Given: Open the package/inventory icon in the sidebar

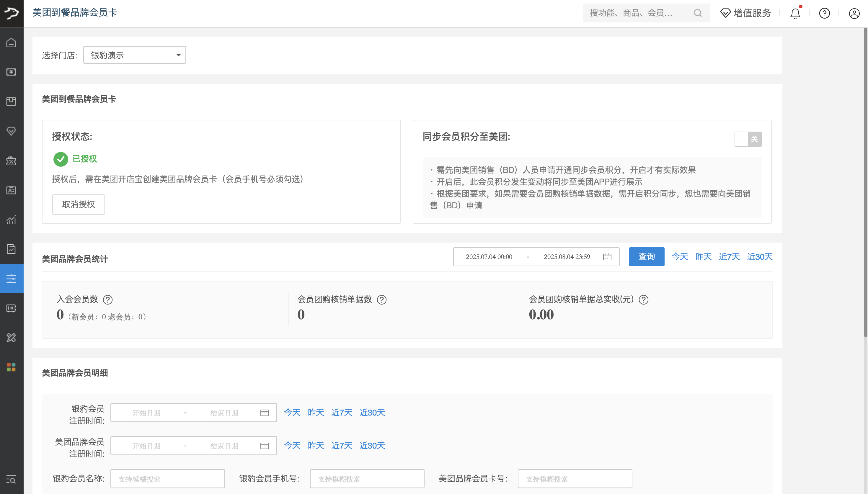Looking at the screenshot, I should 11,102.
